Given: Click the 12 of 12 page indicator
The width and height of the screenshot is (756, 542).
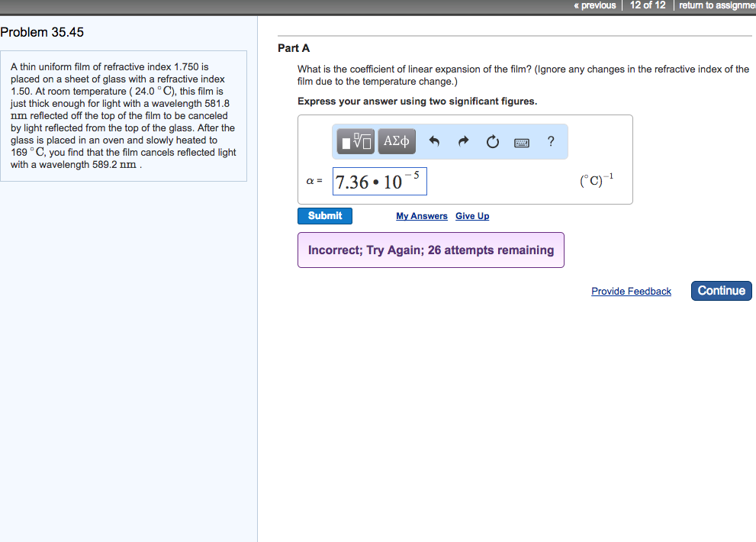Looking at the screenshot, I should click(648, 5).
